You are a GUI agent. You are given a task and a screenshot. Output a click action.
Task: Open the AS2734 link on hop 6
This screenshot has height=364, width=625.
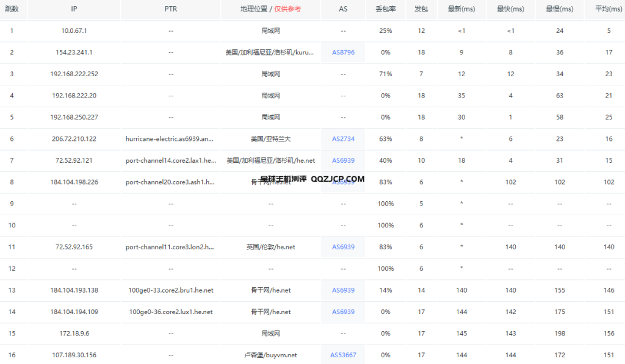(x=342, y=138)
